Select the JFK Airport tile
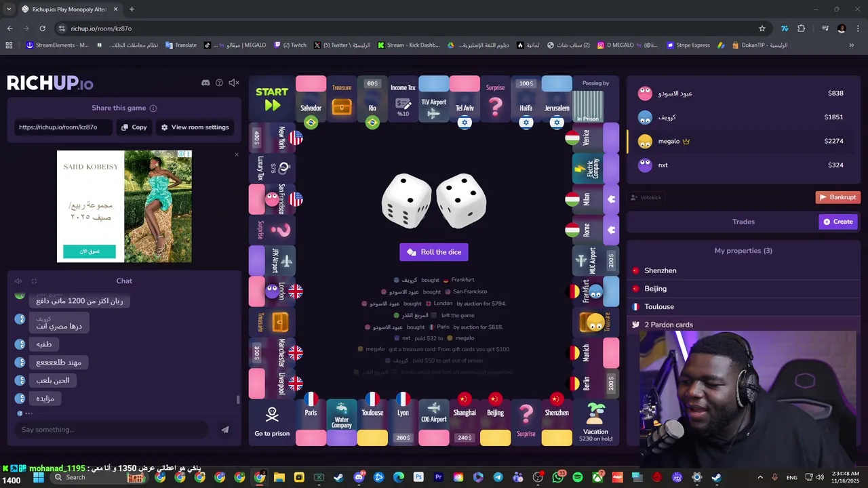 pyautogui.click(x=272, y=261)
